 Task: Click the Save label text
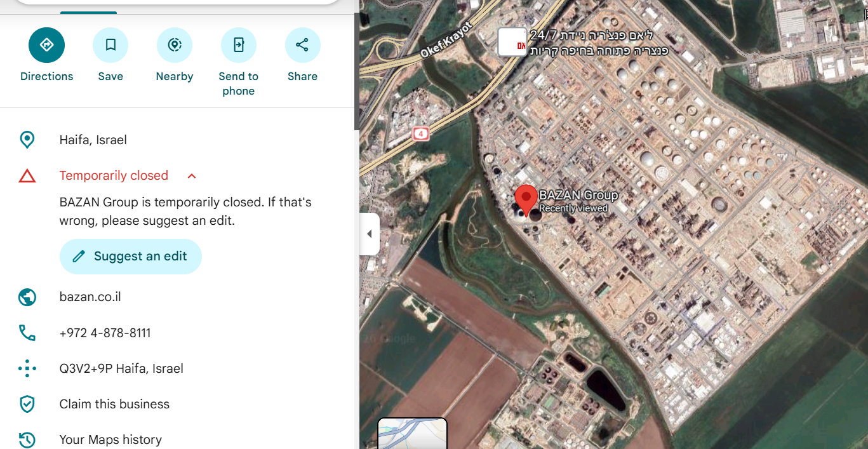(110, 76)
